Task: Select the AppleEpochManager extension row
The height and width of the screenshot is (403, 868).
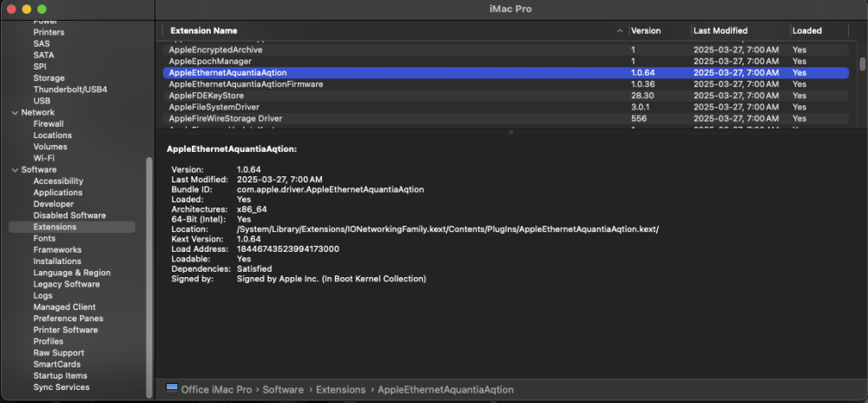Action: click(505, 62)
